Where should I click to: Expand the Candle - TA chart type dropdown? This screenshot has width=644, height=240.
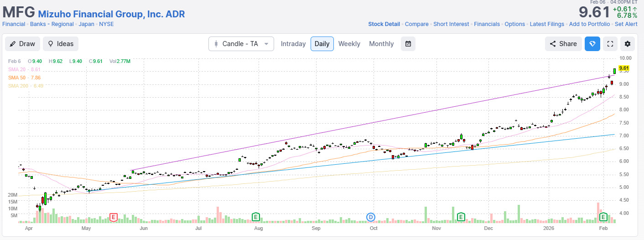click(x=241, y=44)
